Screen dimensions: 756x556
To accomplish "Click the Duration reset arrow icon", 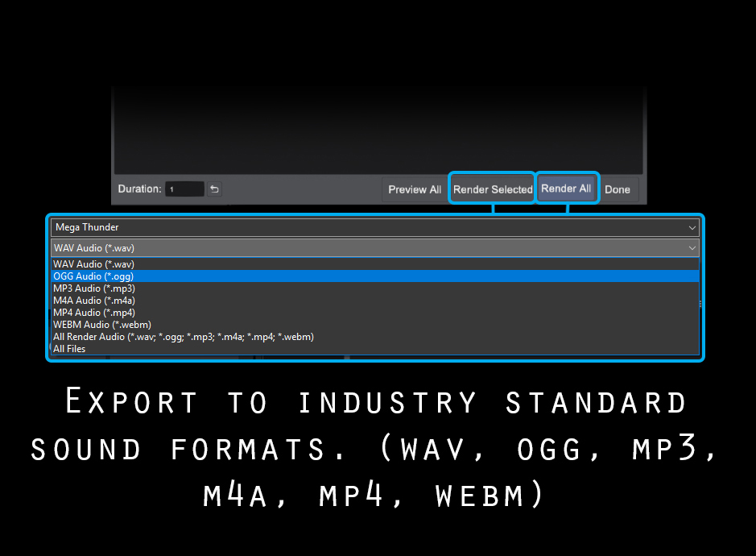I will [214, 189].
